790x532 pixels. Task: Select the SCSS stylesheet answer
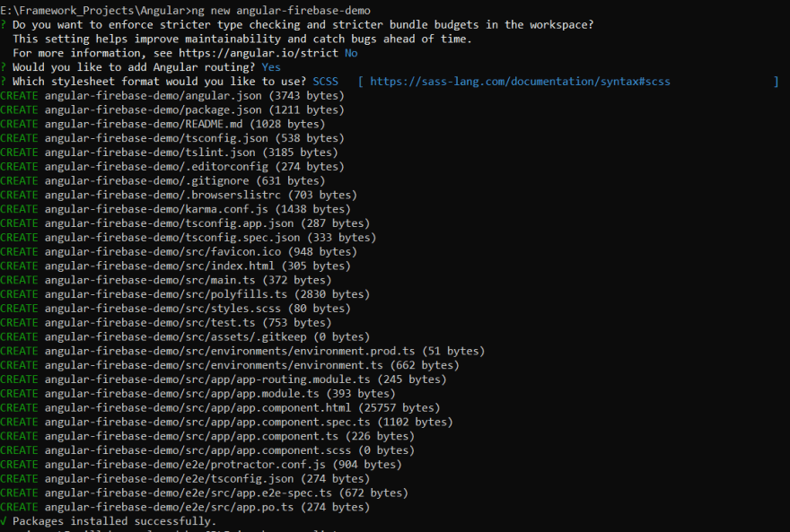326,82
